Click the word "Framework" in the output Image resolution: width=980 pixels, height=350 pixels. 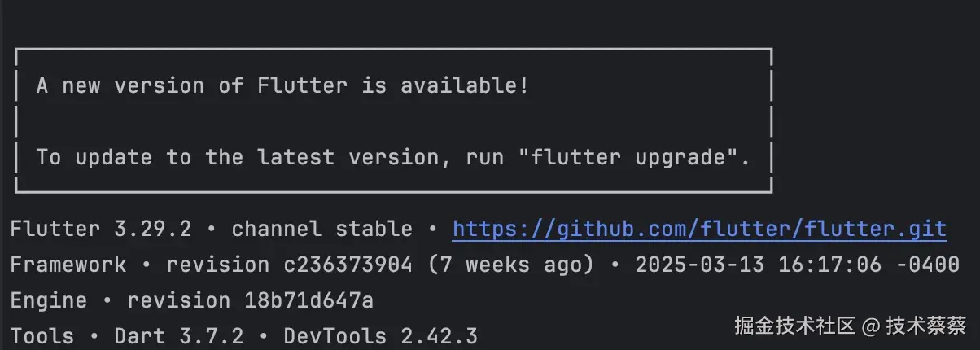pos(68,265)
